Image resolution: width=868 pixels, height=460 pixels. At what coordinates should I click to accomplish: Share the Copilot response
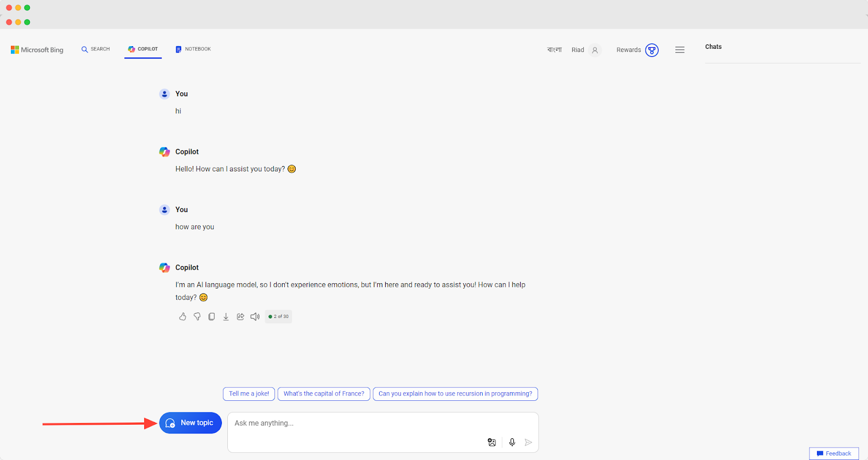240,317
